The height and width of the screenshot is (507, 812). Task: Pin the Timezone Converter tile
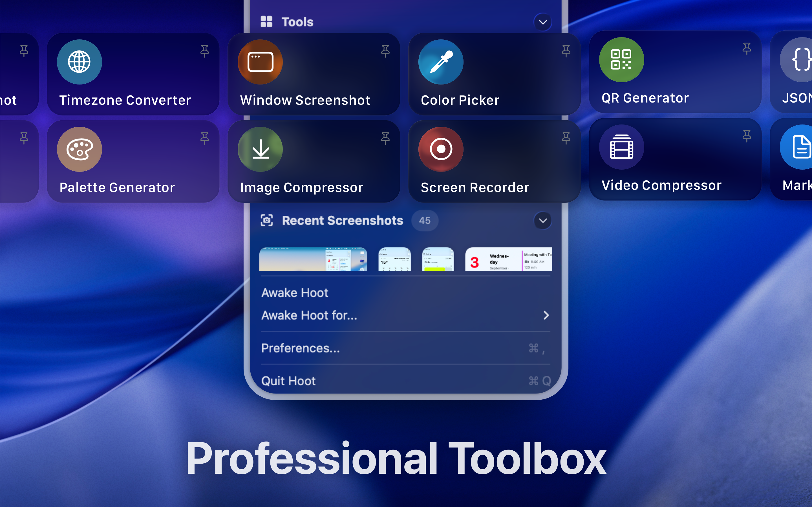tap(204, 51)
